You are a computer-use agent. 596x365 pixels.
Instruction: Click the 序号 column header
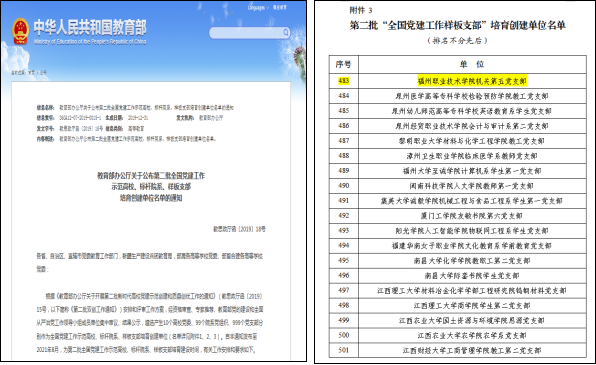coord(343,64)
